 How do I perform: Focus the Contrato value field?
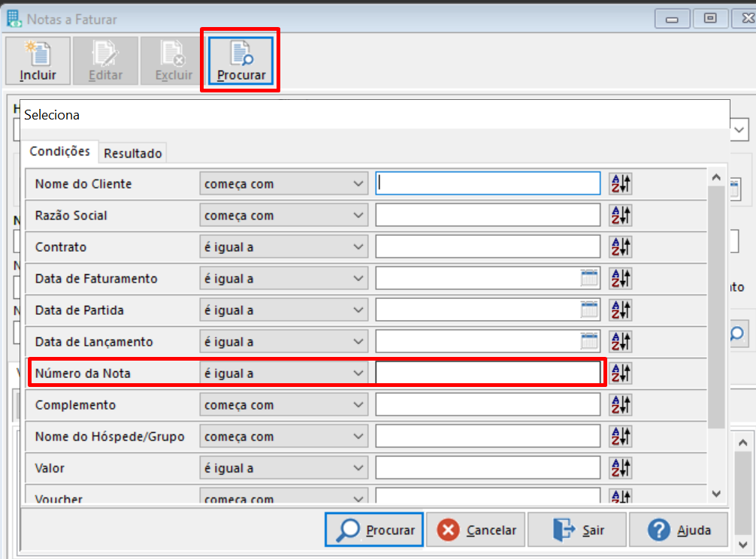(488, 246)
